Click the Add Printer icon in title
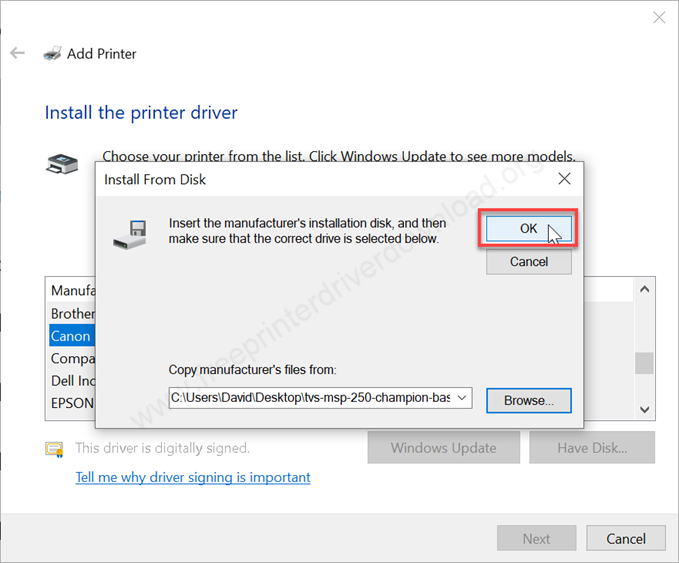679x563 pixels. coord(52,53)
